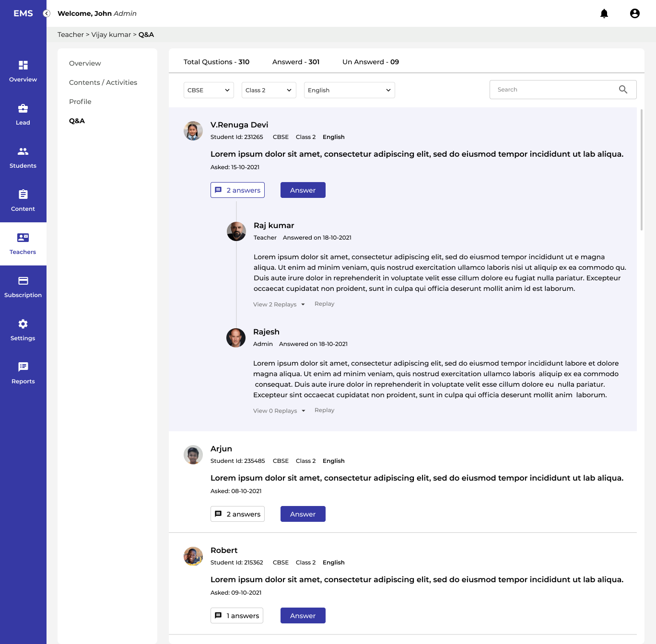Viewport: 656px width, 644px height.
Task: Click the Overview dashboard icon in sidebar
Action: coord(23,65)
